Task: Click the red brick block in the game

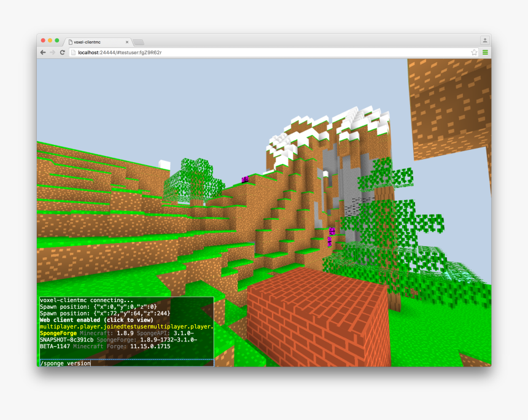Action: tap(318, 317)
